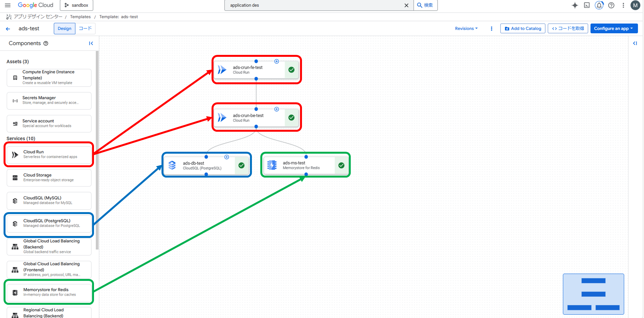Open Configure an app dropdown button
The image size is (644, 318).
(614, 28)
